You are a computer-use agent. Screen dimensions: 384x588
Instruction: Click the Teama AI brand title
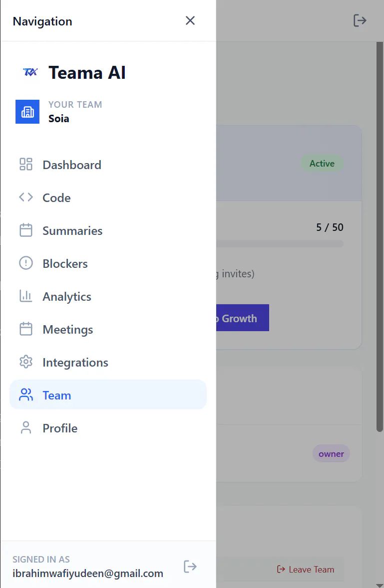pos(87,72)
